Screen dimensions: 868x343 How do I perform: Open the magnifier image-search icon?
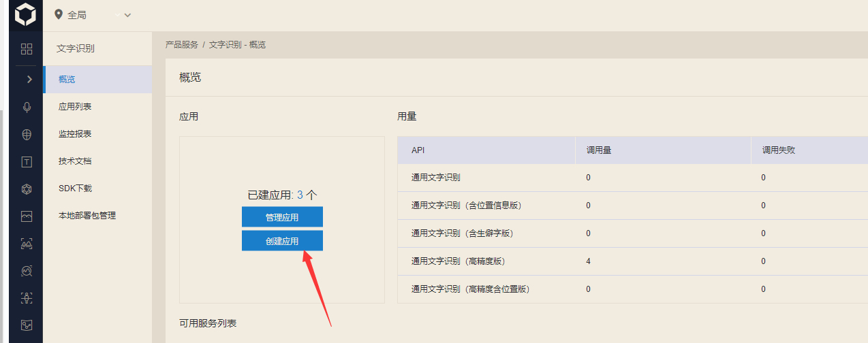27,271
